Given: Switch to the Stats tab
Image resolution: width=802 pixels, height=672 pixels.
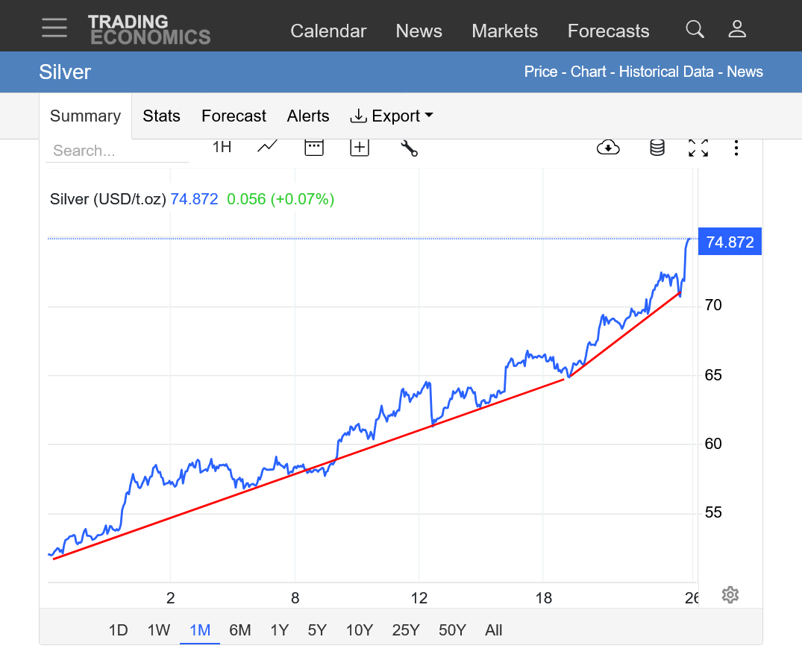Looking at the screenshot, I should coord(161,116).
